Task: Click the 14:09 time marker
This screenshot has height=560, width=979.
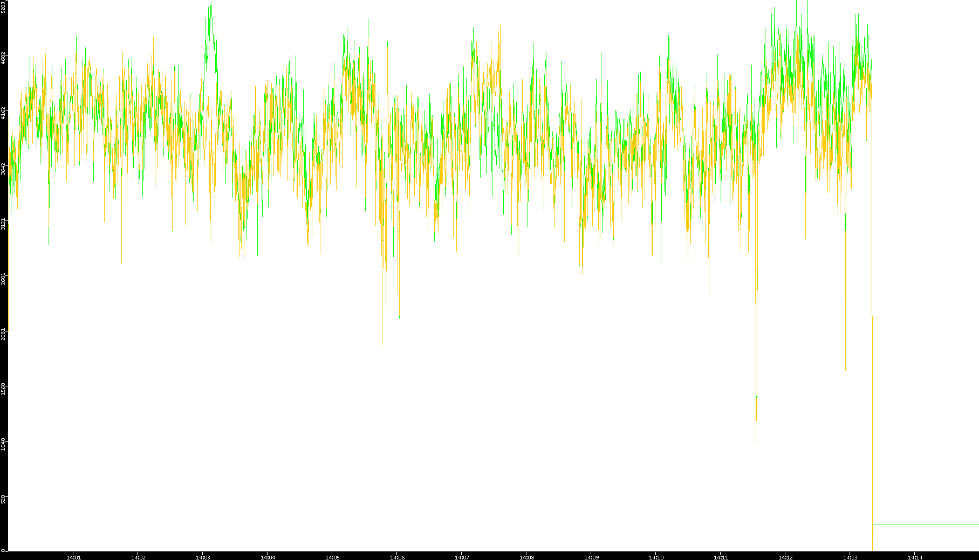Action: coord(591,557)
